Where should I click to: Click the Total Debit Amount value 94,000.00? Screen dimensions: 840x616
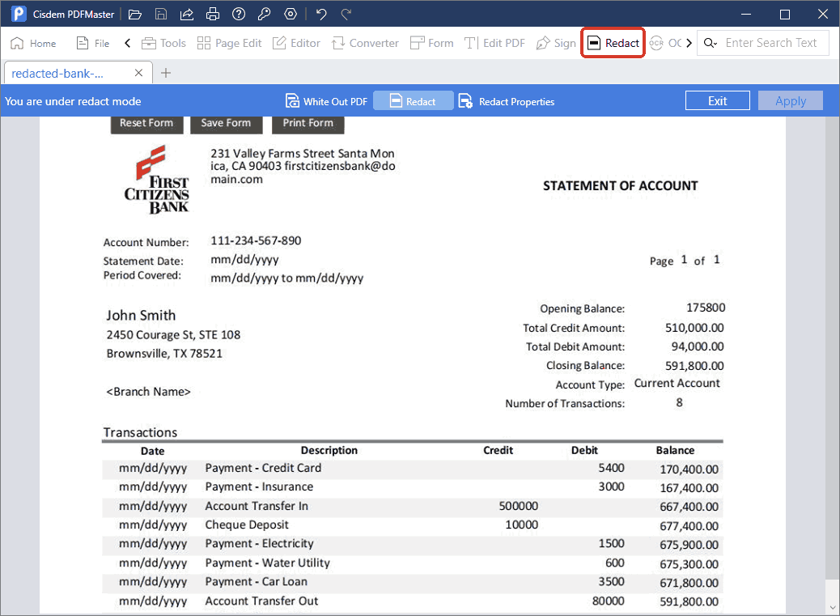click(x=698, y=346)
